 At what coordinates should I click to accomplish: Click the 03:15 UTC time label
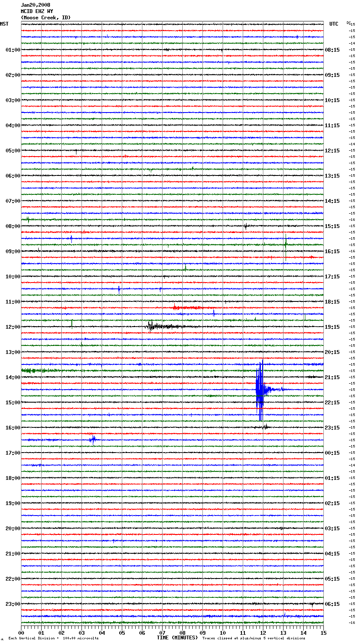coord(332,529)
